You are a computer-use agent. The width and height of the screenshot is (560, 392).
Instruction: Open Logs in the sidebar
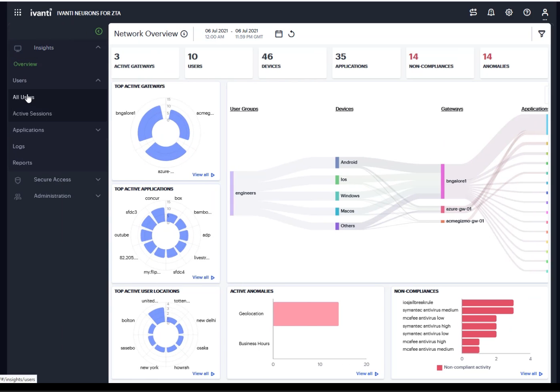(x=19, y=147)
